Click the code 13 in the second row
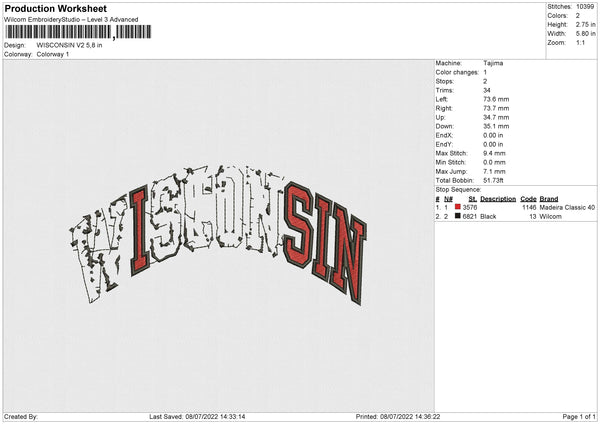600x424 pixels. (x=533, y=216)
